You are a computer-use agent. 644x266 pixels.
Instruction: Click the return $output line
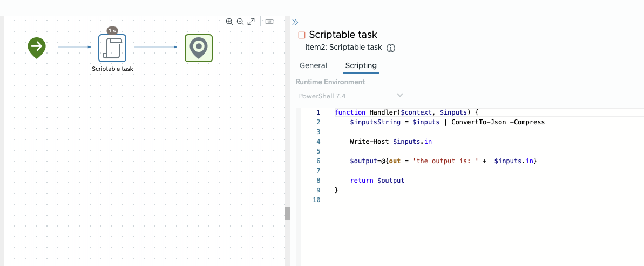377,181
